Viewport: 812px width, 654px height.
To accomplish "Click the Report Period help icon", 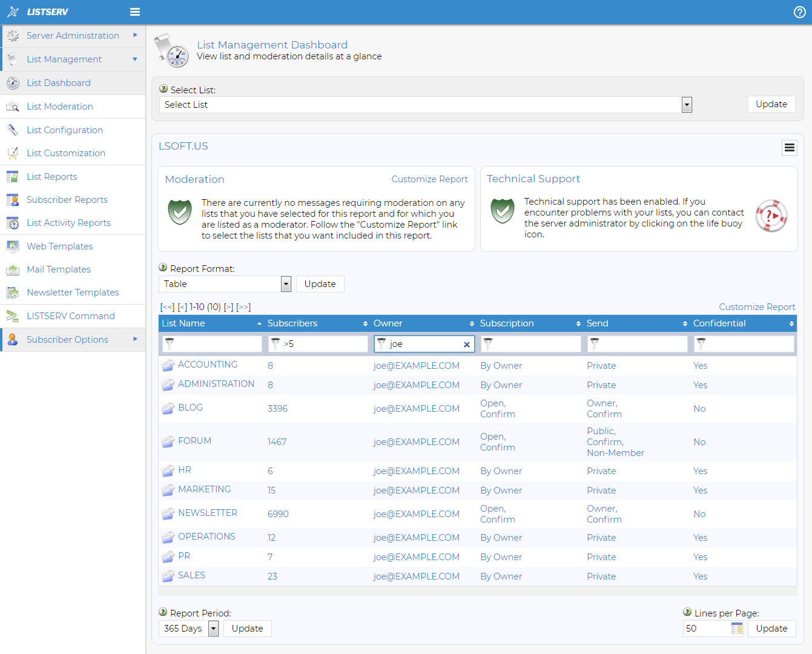I will [163, 612].
